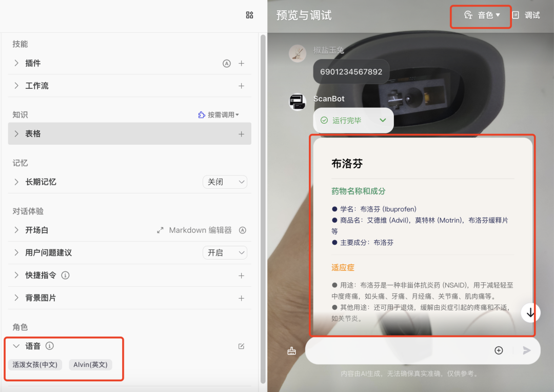Image resolution: width=554 pixels, height=392 pixels.
Task: Click the Markdown 编辑器 link
Action: click(201, 230)
